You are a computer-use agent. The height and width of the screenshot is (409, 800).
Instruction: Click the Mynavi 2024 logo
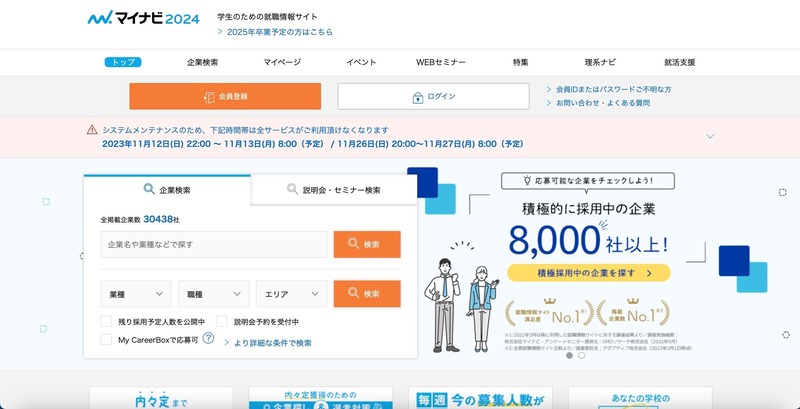coord(142,18)
